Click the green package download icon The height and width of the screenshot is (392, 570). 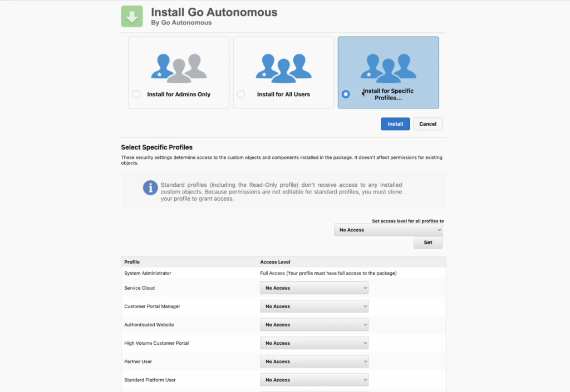pos(131,16)
